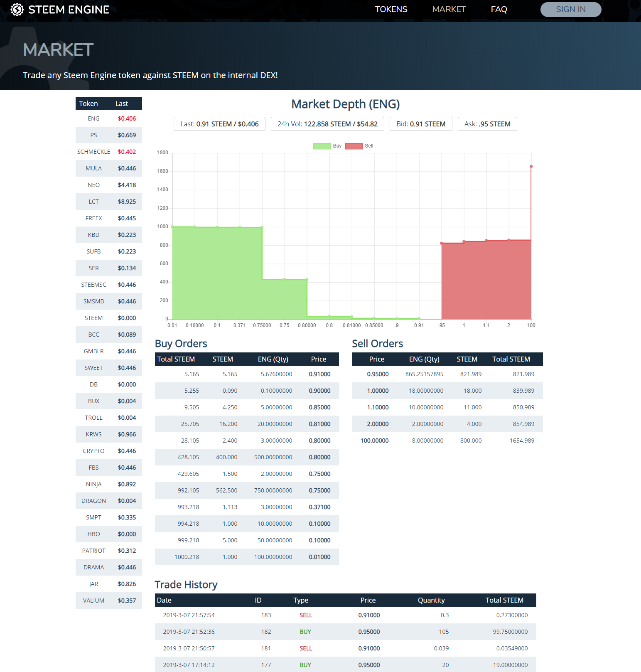
Task: Click trade history row ID 182
Action: click(x=346, y=632)
